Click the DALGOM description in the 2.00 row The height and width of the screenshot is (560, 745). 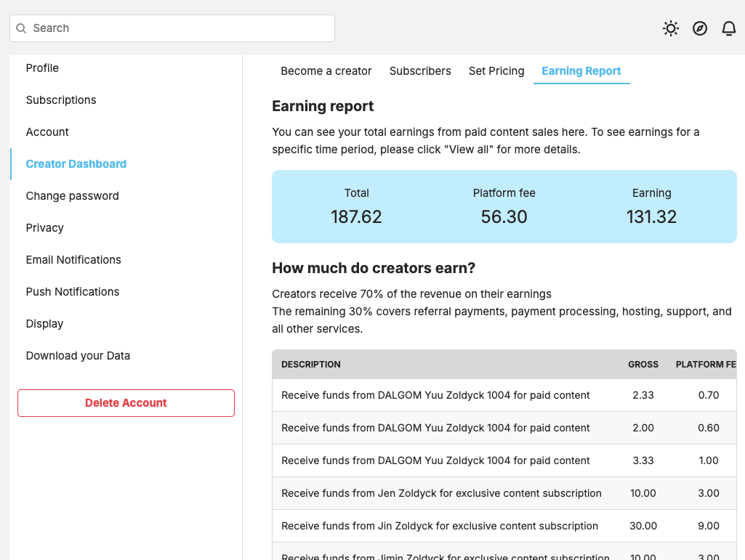tap(435, 428)
